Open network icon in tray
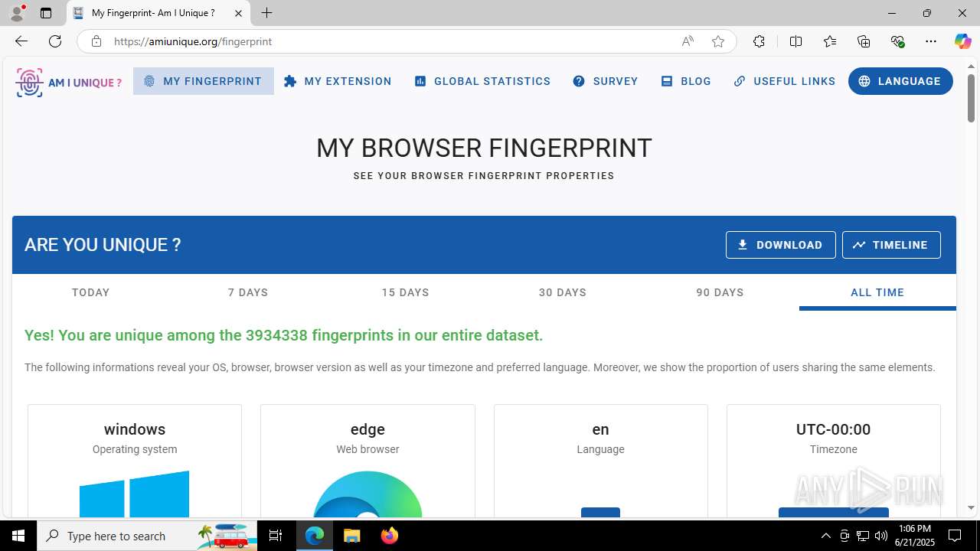 (863, 536)
